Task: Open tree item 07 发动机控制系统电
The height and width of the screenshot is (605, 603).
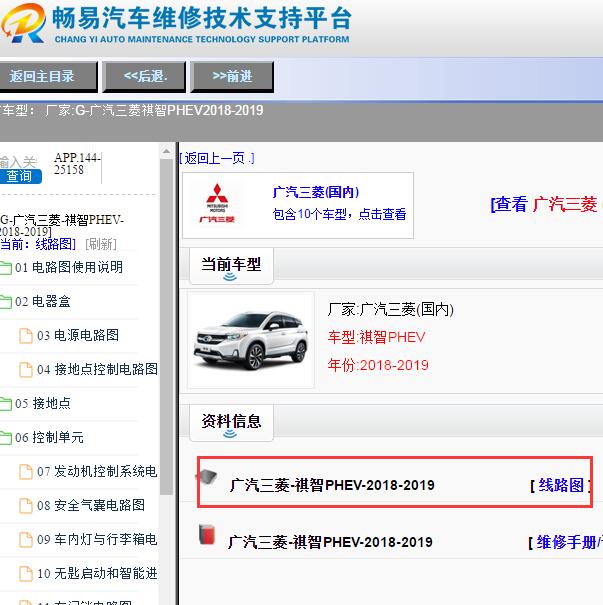Action: [x=97, y=471]
